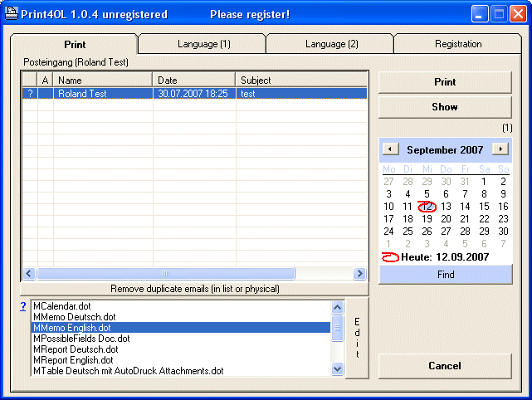Image resolution: width=532 pixels, height=400 pixels.
Task: Select September 5 in the calendar
Action: coord(427,194)
